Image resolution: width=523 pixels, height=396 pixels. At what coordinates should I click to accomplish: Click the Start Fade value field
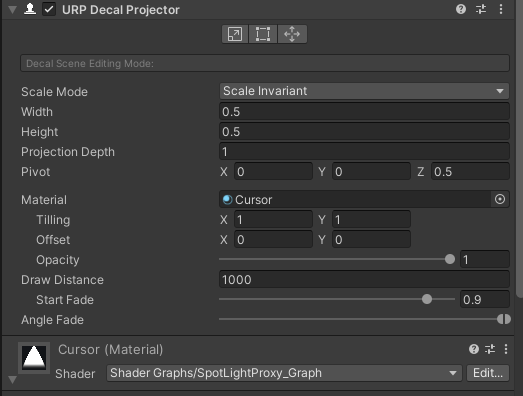(485, 300)
